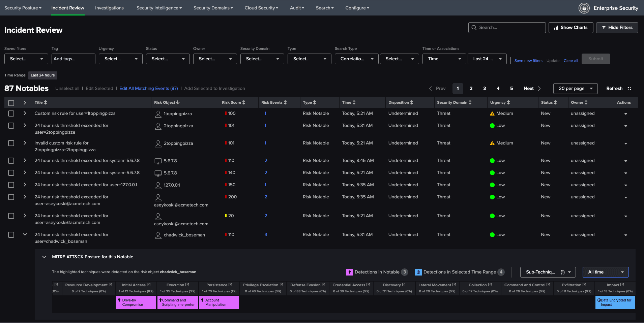Open the Urgency Select dropdown
Image resolution: width=644 pixels, height=323 pixels.
(x=120, y=59)
